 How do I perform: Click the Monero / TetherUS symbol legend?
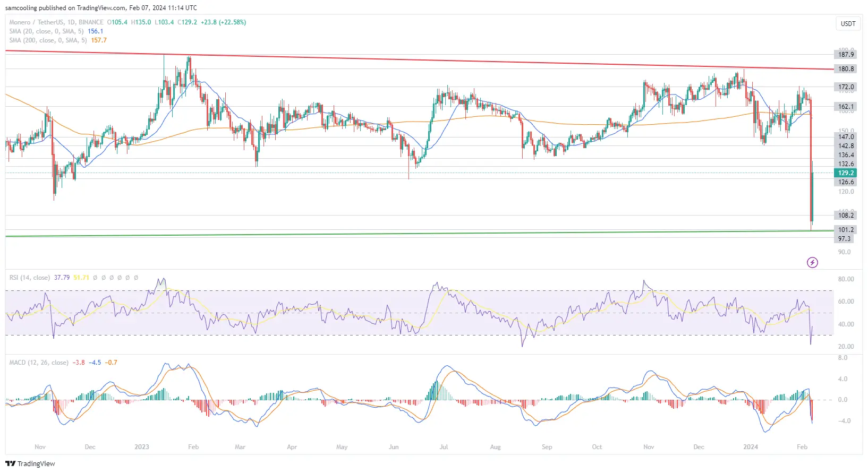point(56,22)
